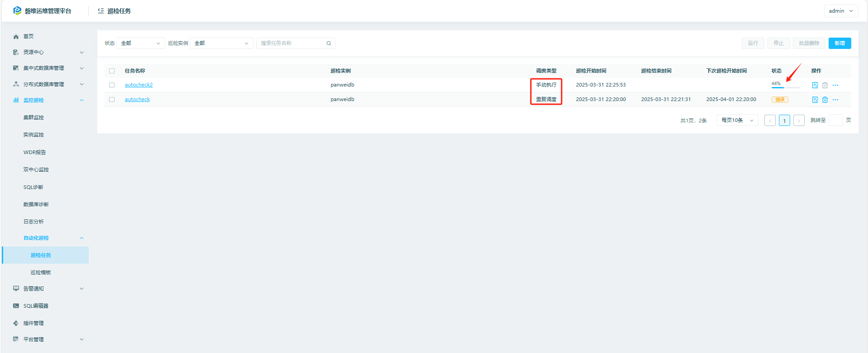Open 数据库诊断 in the sidebar
Image resolution: width=868 pixels, height=353 pixels.
(x=36, y=204)
